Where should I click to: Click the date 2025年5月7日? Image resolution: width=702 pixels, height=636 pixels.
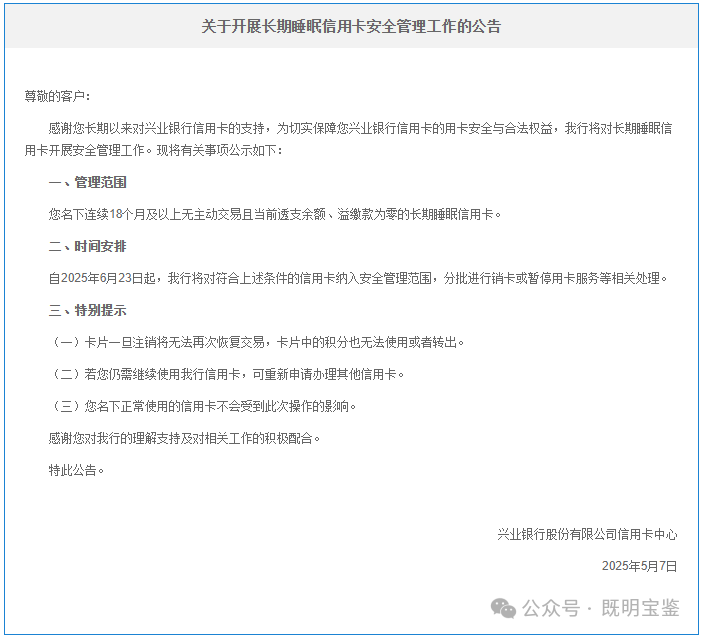[x=639, y=566]
